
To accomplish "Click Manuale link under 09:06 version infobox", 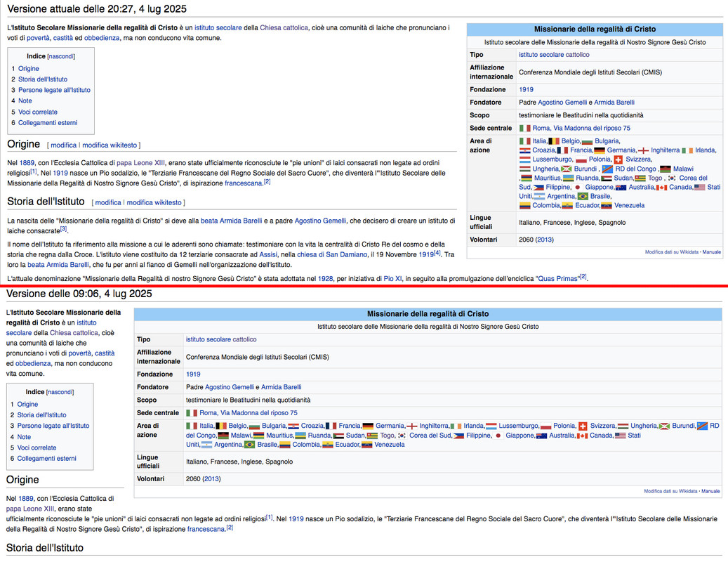I will pyautogui.click(x=710, y=491).
